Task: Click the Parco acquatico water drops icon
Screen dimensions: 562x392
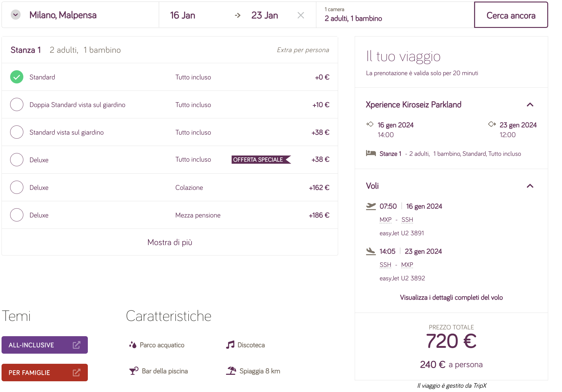Action: [133, 345]
